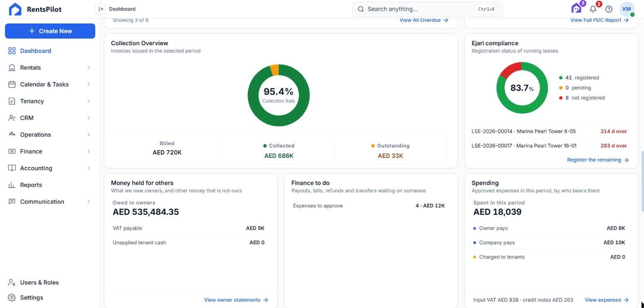644x308 pixels.
Task: Open Users & Roles in the sidebar
Action: [x=50, y=282]
